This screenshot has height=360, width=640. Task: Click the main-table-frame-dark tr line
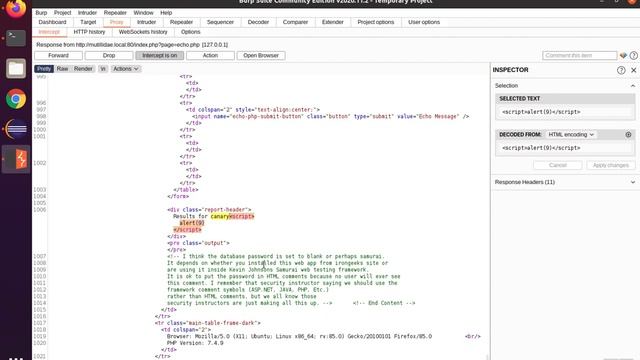coord(207,323)
